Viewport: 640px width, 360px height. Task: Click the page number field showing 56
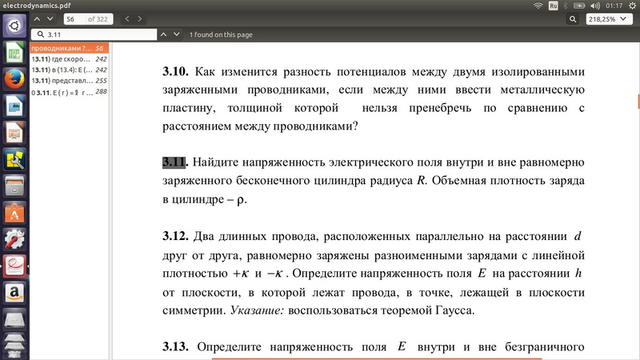point(88,19)
